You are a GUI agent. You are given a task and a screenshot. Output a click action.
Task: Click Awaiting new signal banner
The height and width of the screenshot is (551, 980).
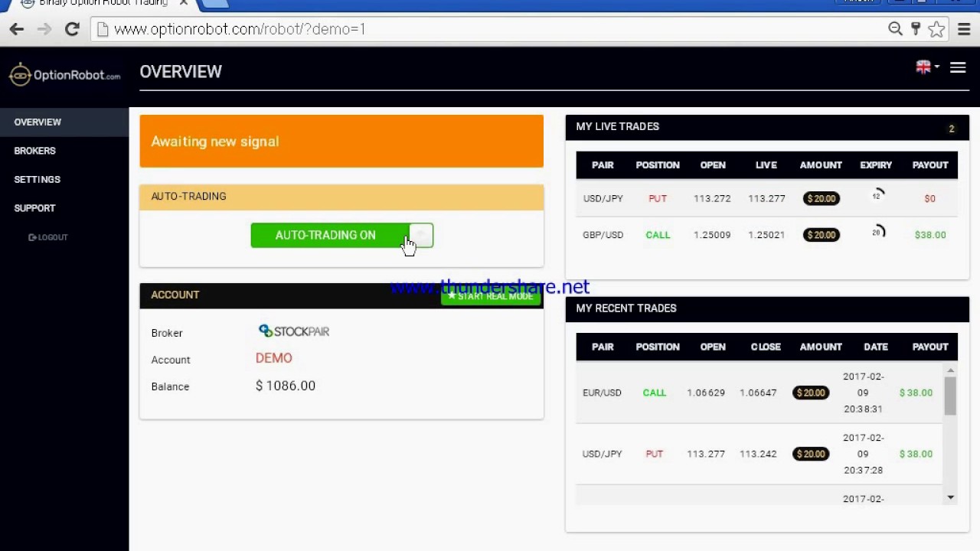[x=341, y=141]
